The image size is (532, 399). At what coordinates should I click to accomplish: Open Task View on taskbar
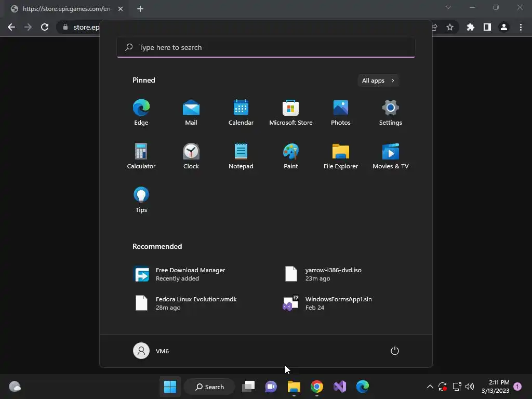(248, 387)
